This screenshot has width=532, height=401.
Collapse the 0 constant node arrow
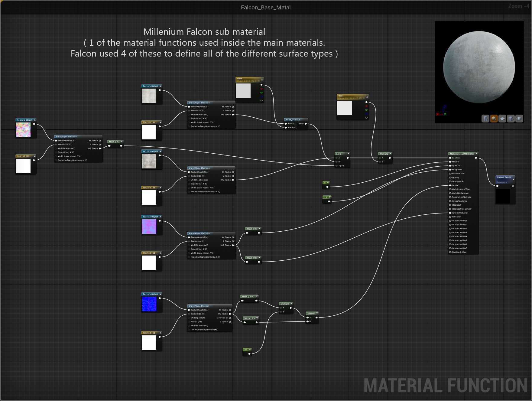tap(328, 183)
